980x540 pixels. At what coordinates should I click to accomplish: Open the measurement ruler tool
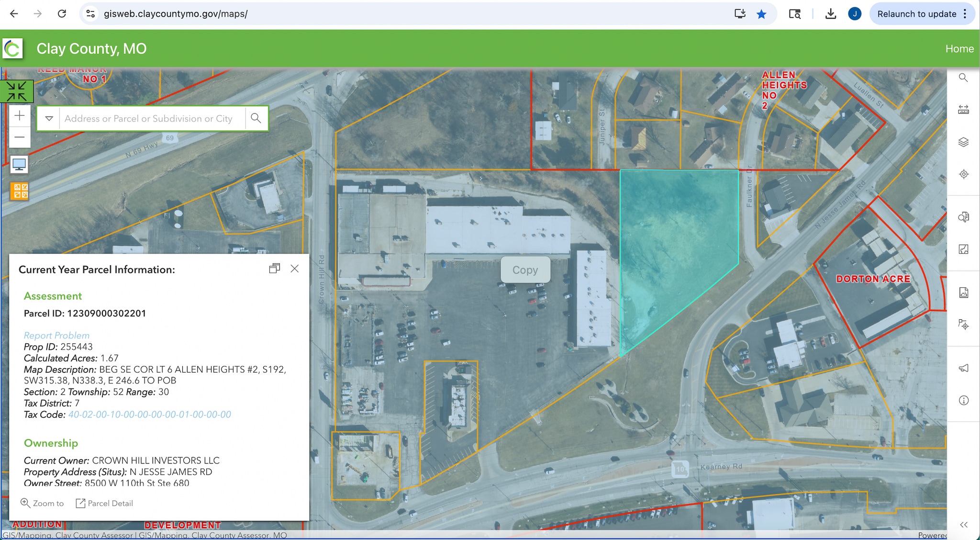tap(963, 110)
